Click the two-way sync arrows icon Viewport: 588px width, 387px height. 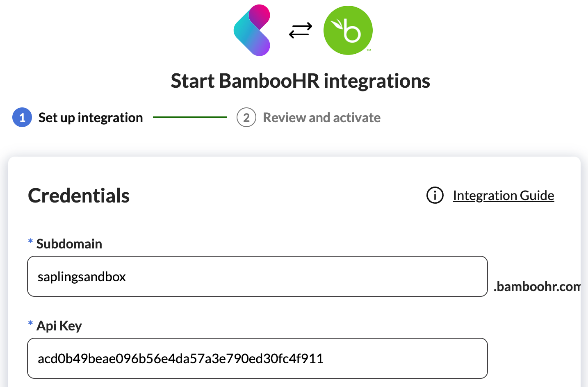(300, 30)
